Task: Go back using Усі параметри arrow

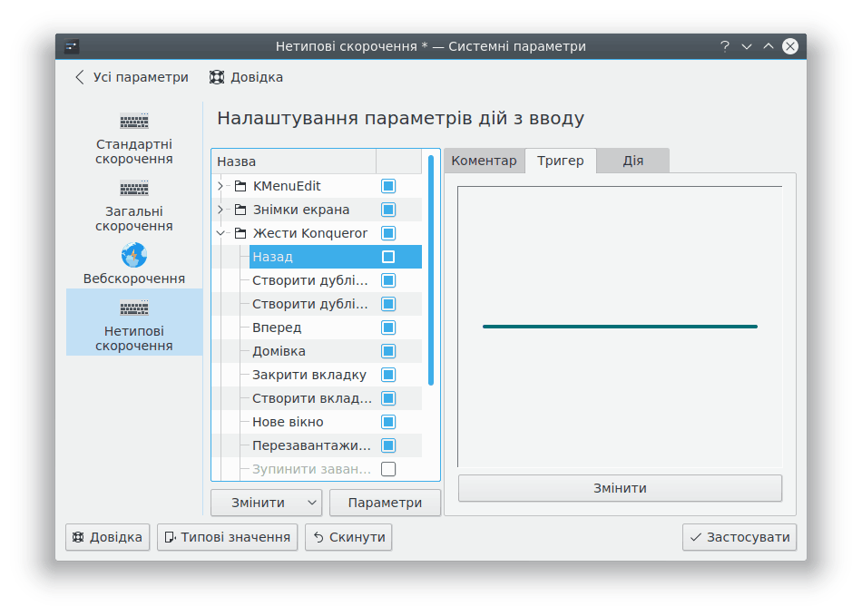Action: pos(80,77)
